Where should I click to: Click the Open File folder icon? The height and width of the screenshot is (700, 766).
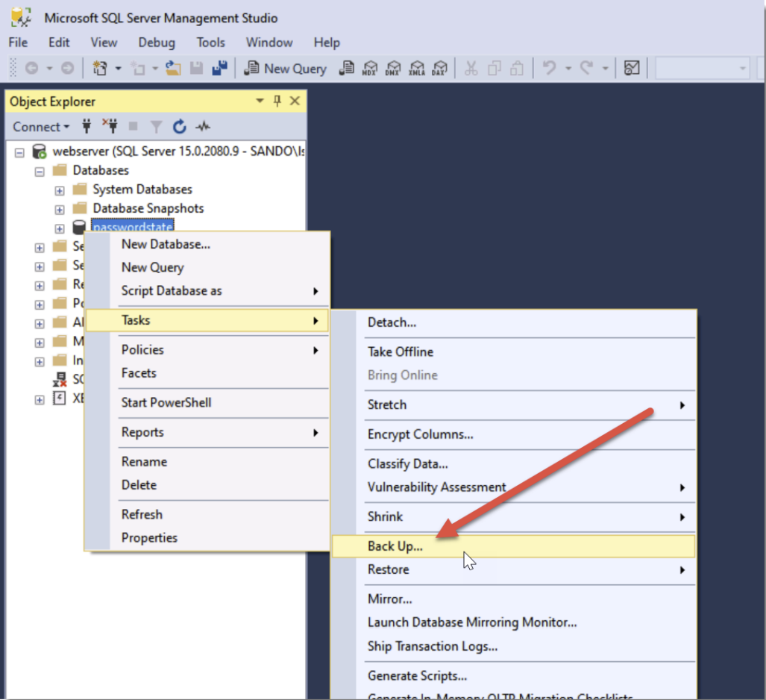click(173, 69)
